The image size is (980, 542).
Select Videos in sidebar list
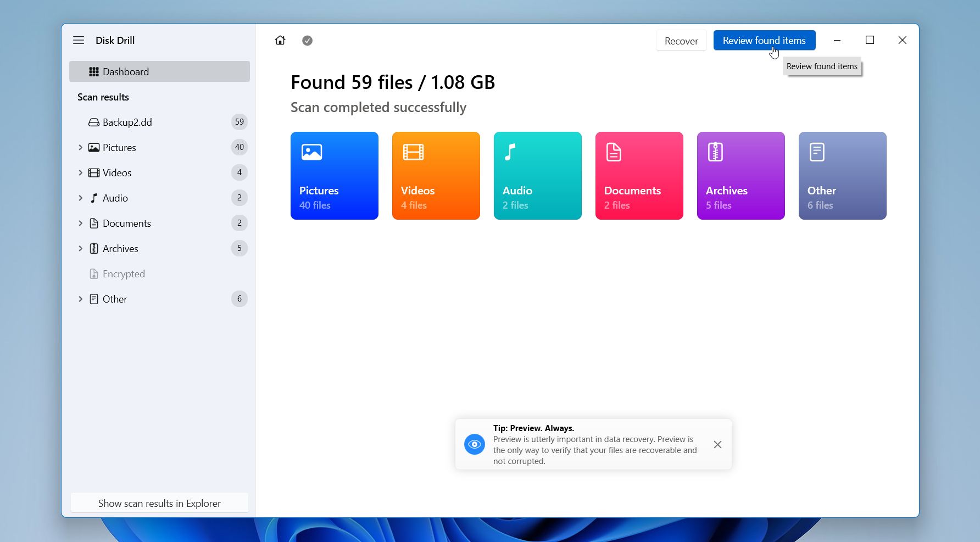(159, 172)
